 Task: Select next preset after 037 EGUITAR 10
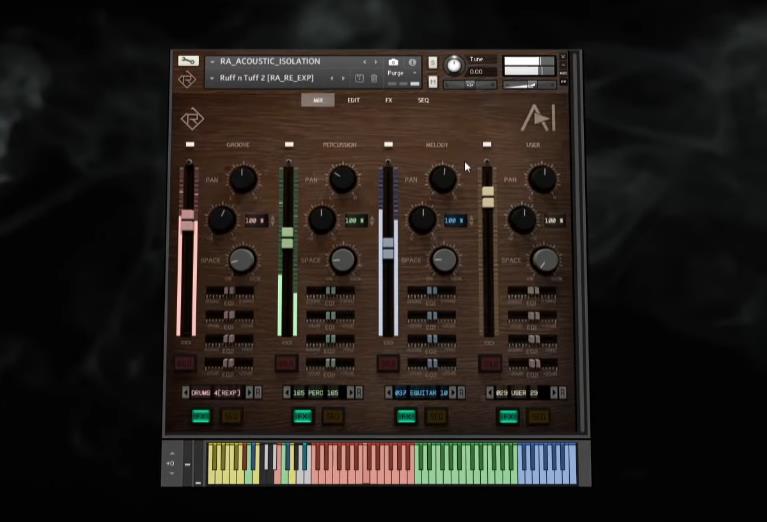point(453,392)
